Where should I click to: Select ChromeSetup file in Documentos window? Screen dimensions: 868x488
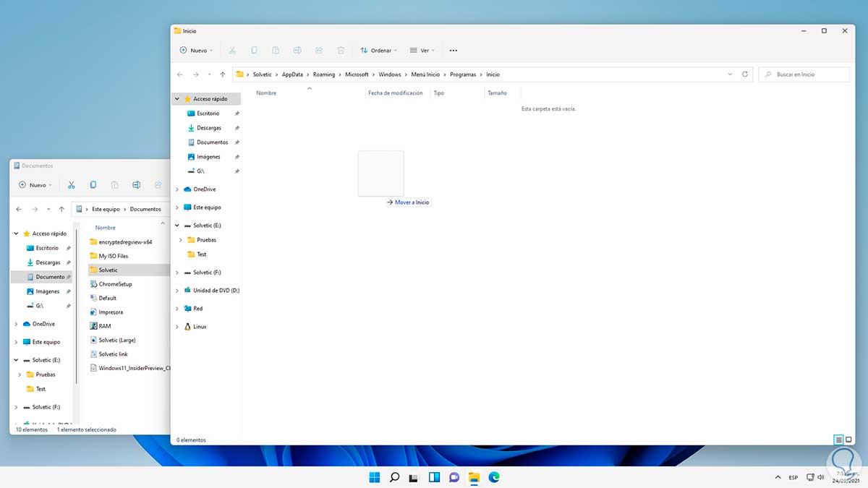pos(116,284)
